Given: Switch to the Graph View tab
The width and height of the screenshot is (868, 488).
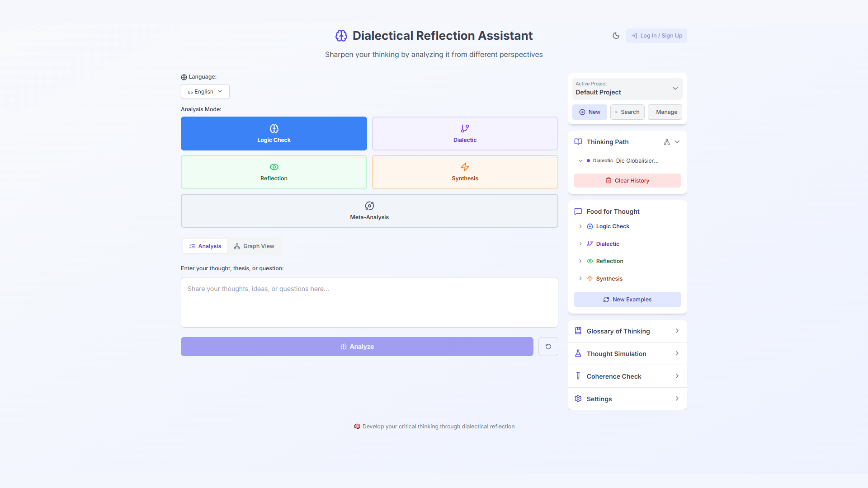Looking at the screenshot, I should click(254, 246).
